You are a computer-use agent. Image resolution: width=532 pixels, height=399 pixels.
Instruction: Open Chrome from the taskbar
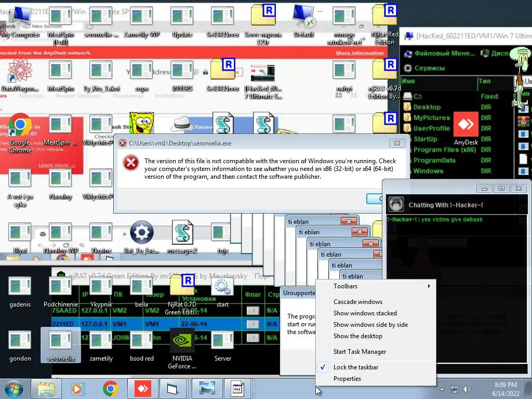(110, 389)
